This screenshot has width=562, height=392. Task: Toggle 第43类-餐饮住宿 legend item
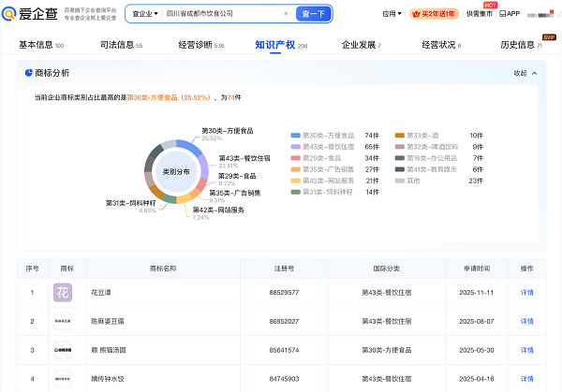click(326, 147)
